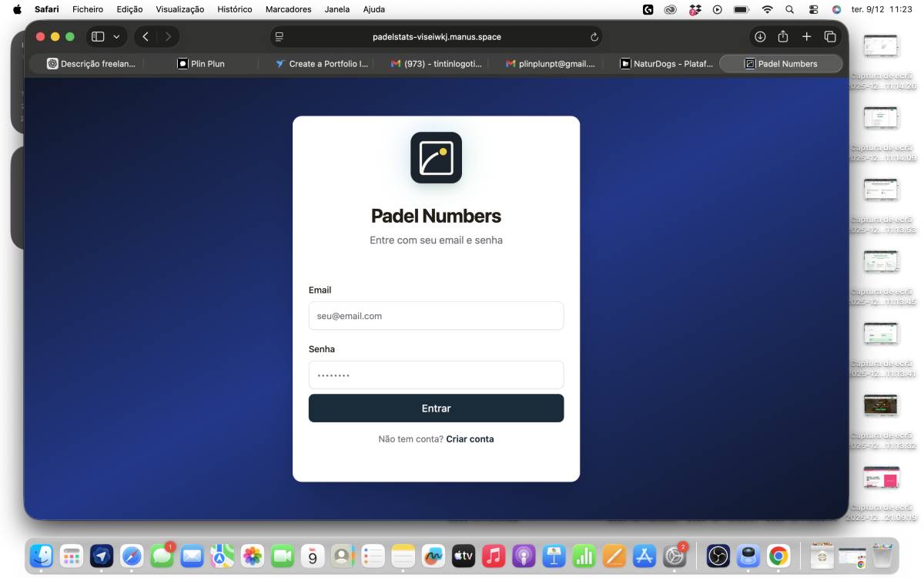The image size is (924, 578).
Task: Open the Wi-Fi status menu
Action: coord(767,9)
